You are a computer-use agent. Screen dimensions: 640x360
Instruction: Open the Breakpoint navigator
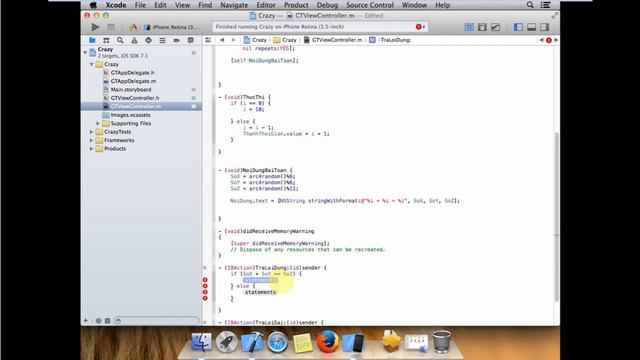[176, 40]
